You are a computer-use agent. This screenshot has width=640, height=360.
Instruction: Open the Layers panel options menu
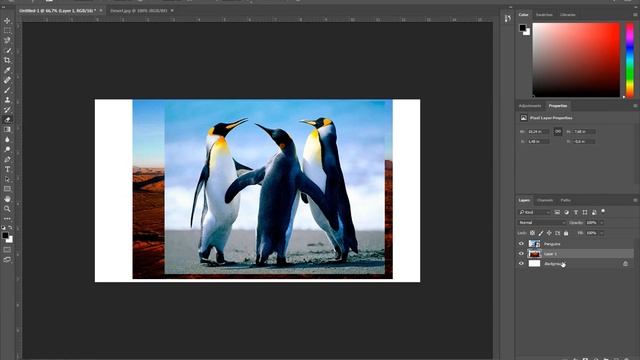[635, 200]
